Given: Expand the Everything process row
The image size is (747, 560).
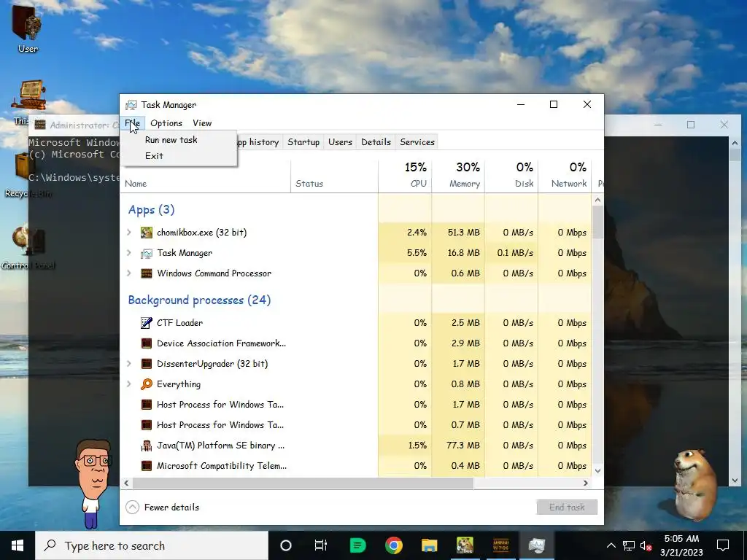Looking at the screenshot, I should click(x=129, y=384).
